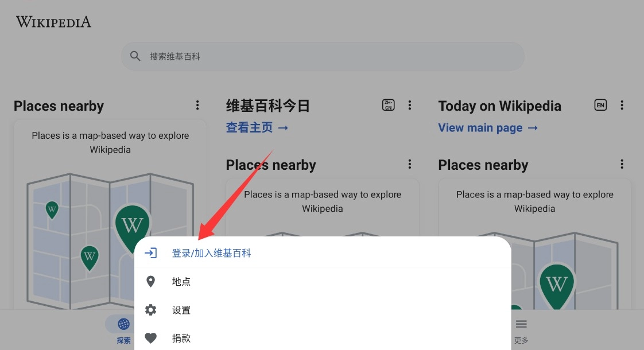Open the 维基百科今日 three-dot menu
The image size is (644, 350).
(x=410, y=105)
